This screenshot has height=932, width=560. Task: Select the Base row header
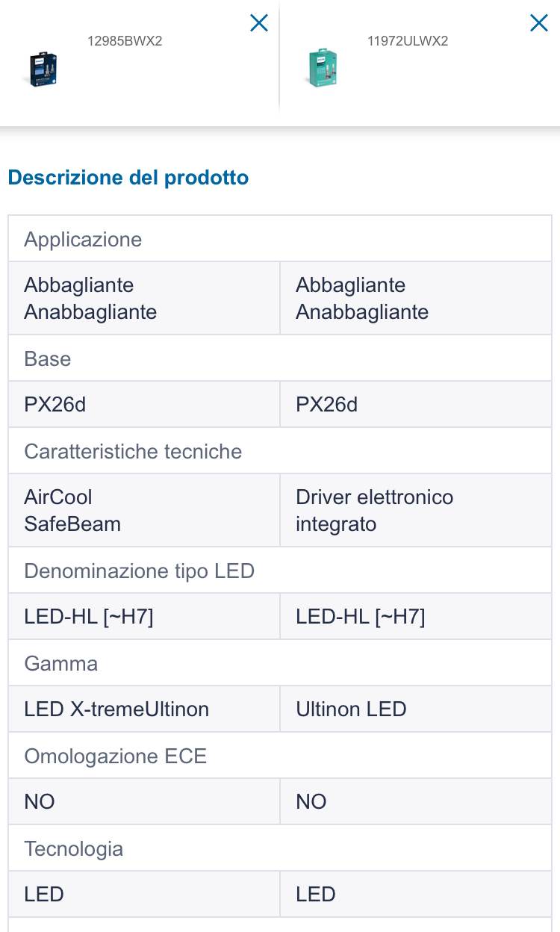tap(48, 359)
